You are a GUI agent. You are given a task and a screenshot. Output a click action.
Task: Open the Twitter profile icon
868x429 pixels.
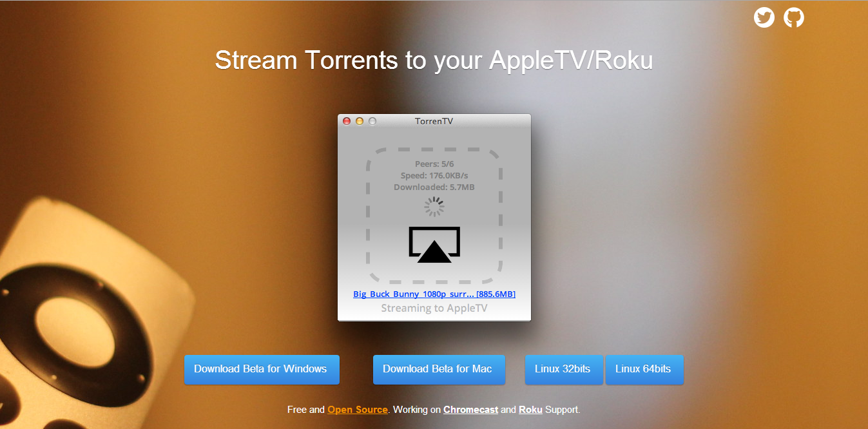pyautogui.click(x=764, y=17)
